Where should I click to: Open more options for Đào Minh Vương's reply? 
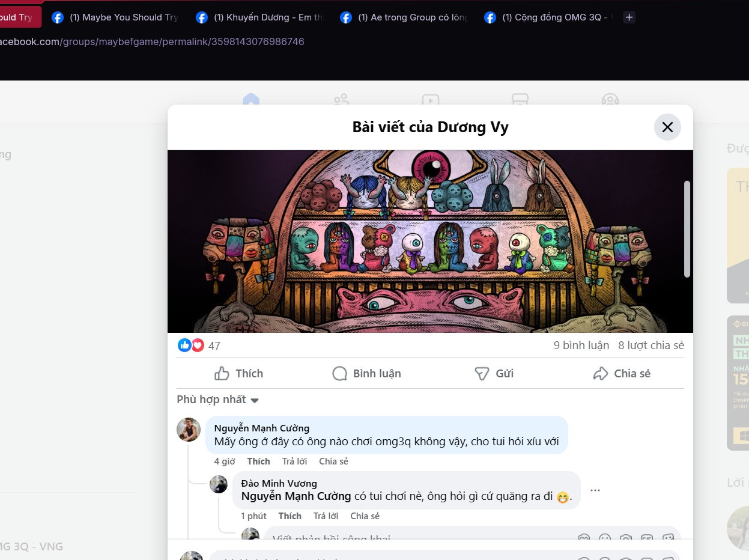click(595, 490)
